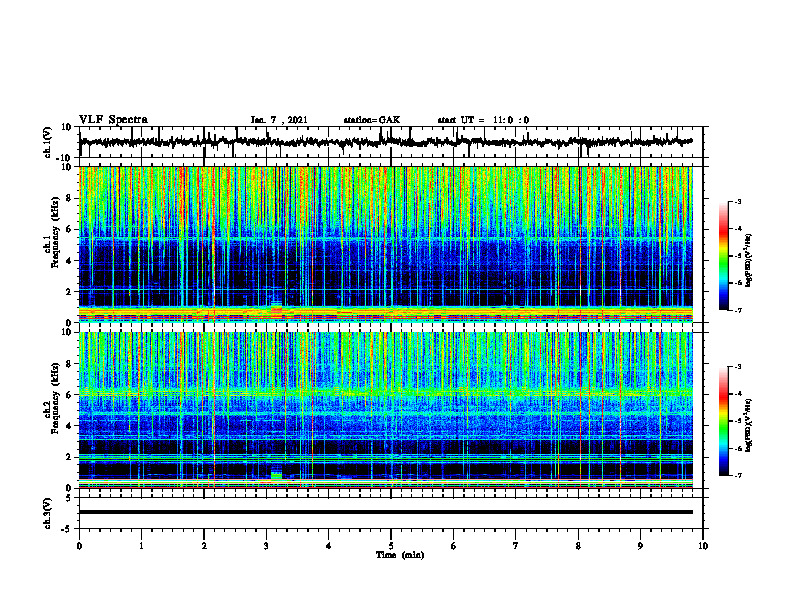Click the ch.2 spectrogram color scale bar

pyautogui.click(x=724, y=421)
